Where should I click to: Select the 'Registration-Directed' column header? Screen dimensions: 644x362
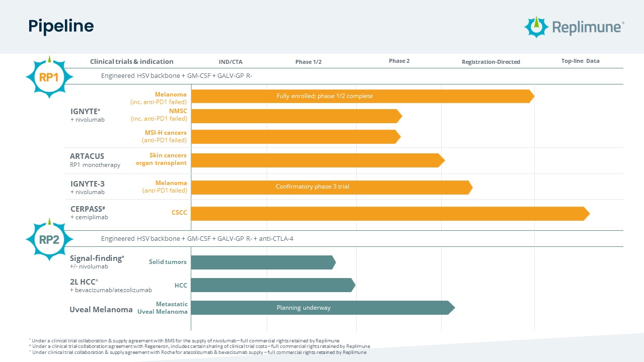coord(491,62)
